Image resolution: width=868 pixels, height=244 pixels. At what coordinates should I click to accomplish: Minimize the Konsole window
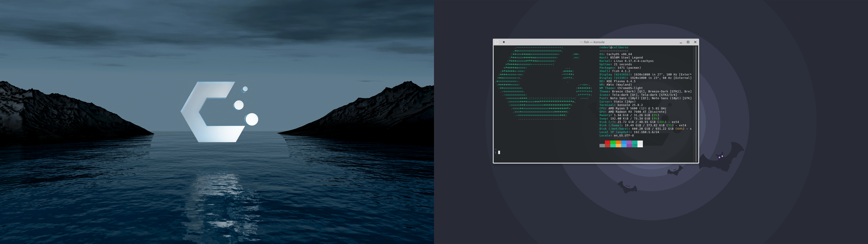[681, 42]
